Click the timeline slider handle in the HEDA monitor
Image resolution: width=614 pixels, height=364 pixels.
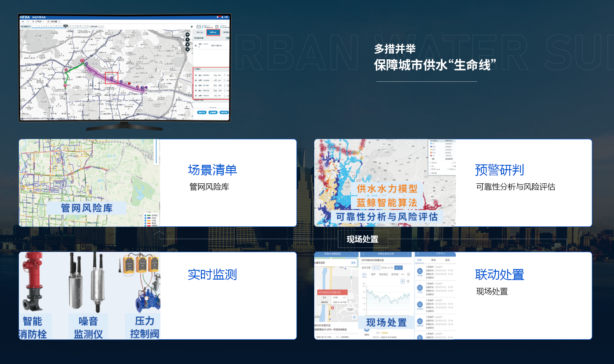(x=66, y=26)
